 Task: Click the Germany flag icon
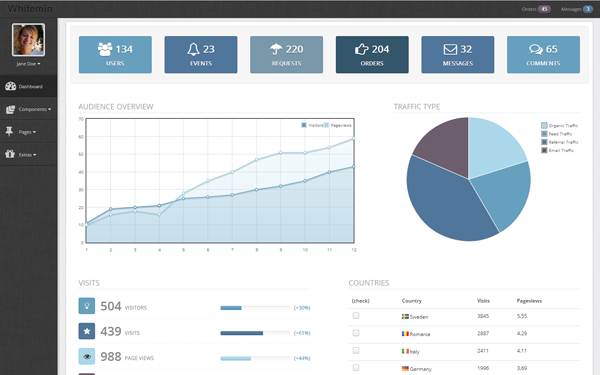pyautogui.click(x=405, y=368)
